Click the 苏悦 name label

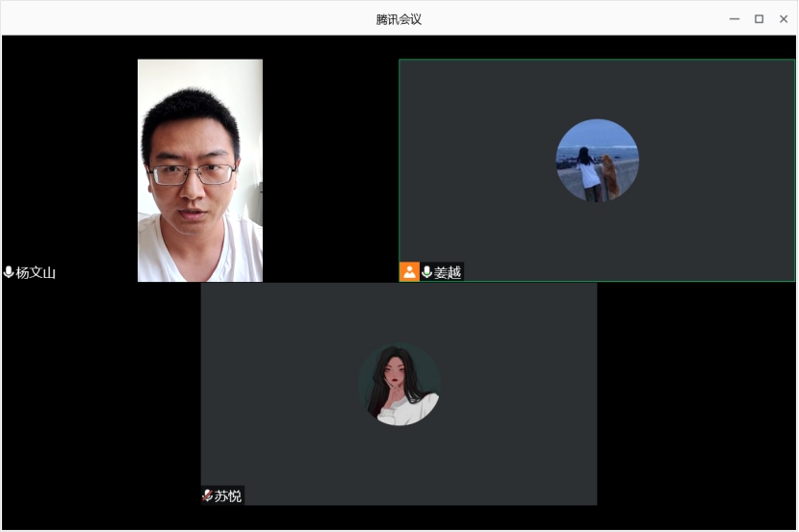[228, 496]
